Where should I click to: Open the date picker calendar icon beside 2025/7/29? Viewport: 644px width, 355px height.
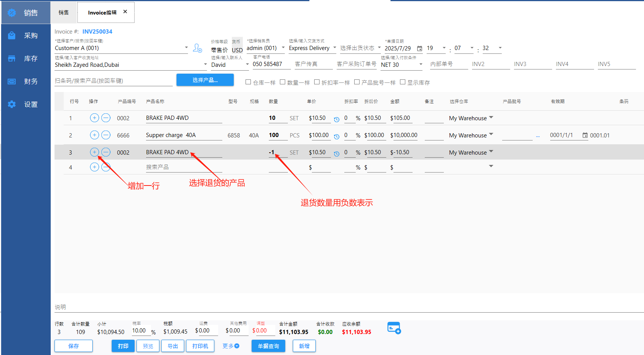pyautogui.click(x=419, y=48)
